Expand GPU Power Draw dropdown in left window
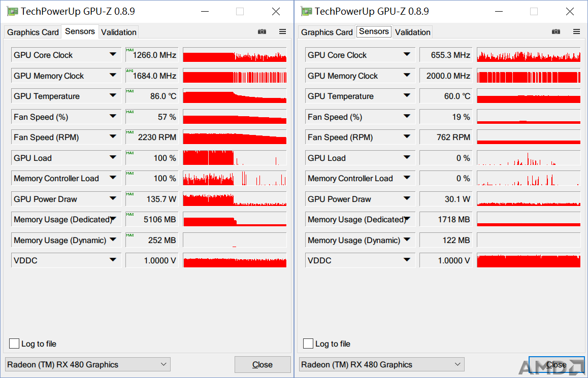This screenshot has height=378, width=588. (x=113, y=198)
